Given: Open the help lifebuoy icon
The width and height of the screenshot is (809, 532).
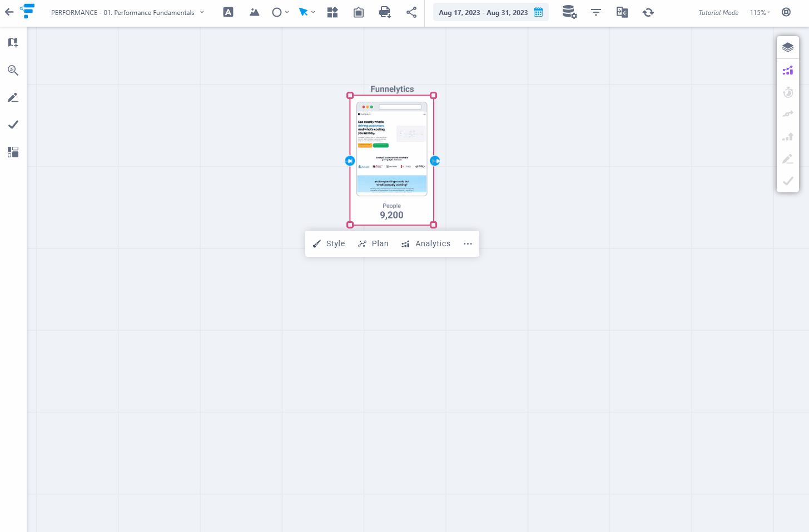Looking at the screenshot, I should click(786, 12).
